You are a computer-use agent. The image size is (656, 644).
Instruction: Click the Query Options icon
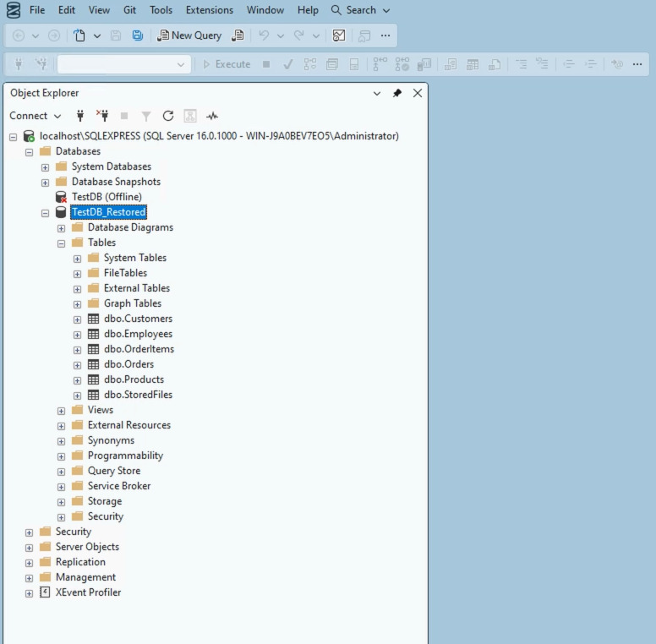click(x=332, y=64)
